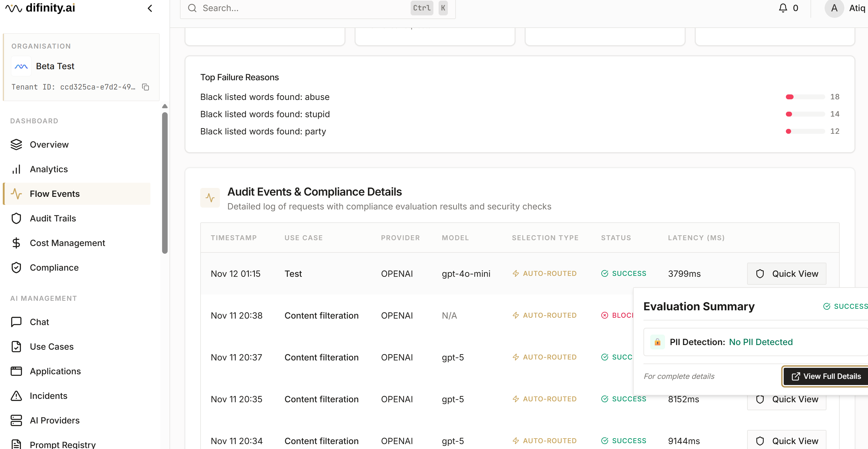Viewport: 868px width, 449px height.
Task: Open the Incidents warning icon
Action: (16, 396)
